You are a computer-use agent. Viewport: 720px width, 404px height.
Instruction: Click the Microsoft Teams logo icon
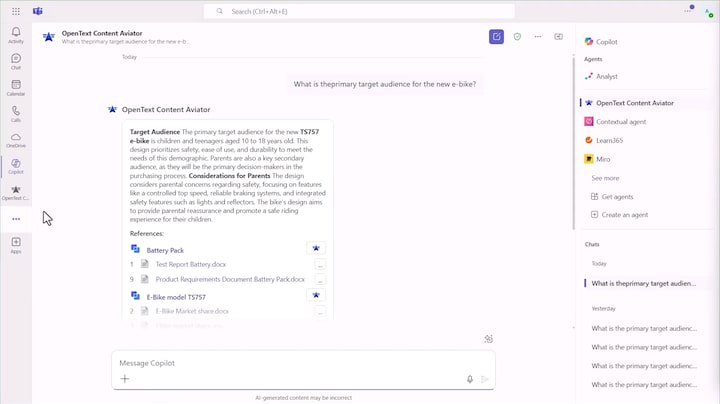[38, 11]
